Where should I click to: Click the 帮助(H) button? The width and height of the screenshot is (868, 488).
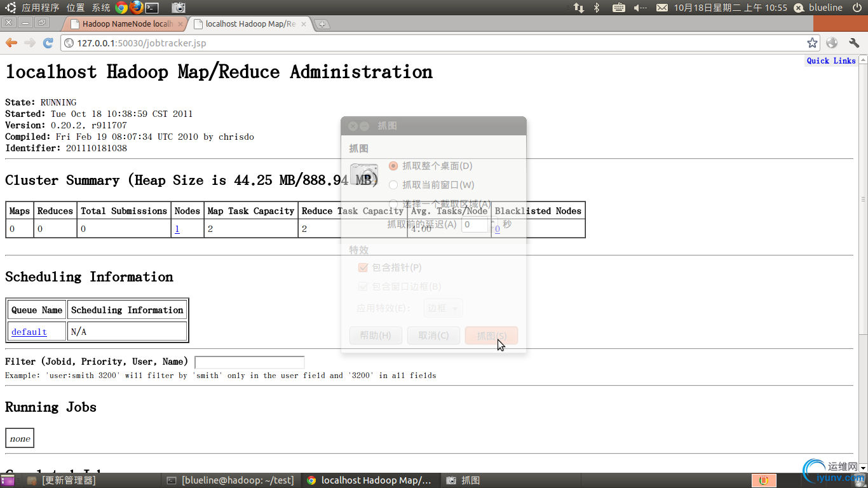376,335
